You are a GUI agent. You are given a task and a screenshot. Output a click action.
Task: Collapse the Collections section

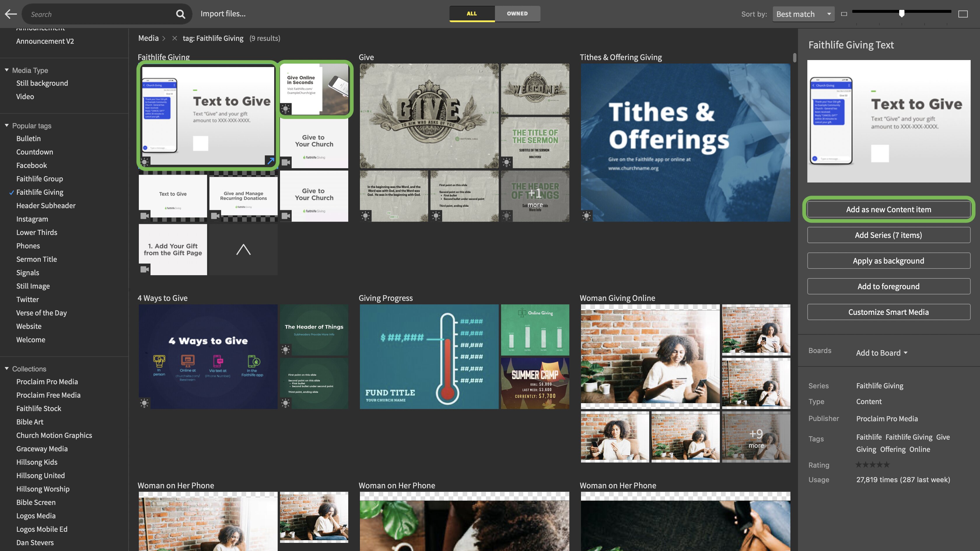coord(6,368)
